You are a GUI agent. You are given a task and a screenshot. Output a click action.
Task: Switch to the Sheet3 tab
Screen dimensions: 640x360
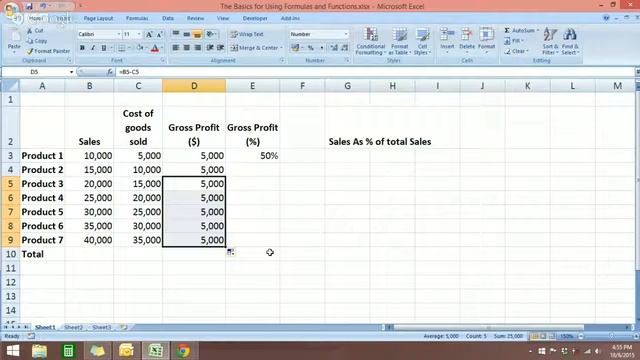click(102, 327)
